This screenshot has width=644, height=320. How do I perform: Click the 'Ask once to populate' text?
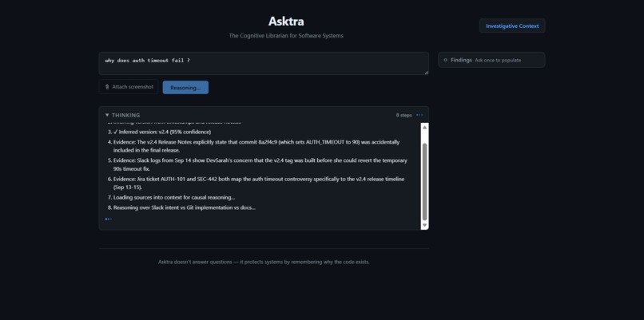(498, 61)
